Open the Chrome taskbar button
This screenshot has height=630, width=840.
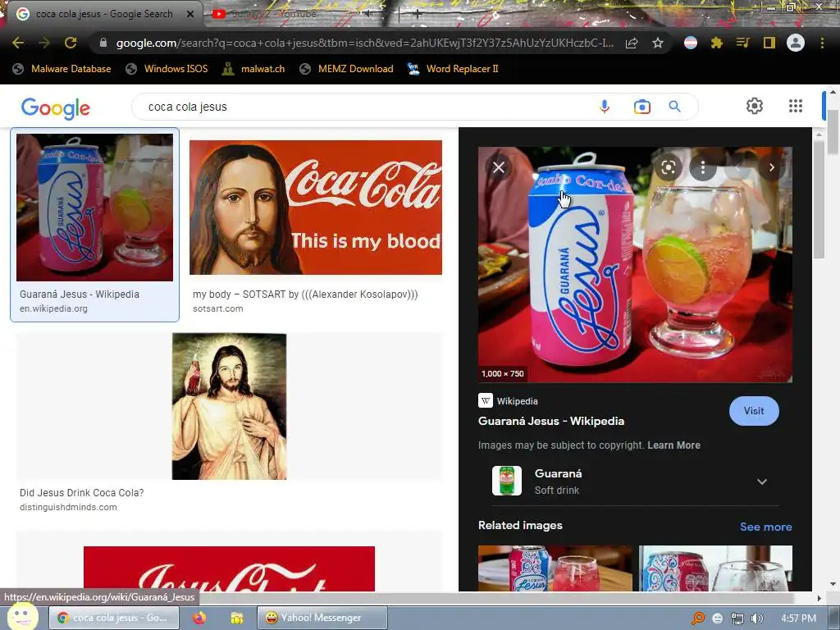click(x=115, y=618)
